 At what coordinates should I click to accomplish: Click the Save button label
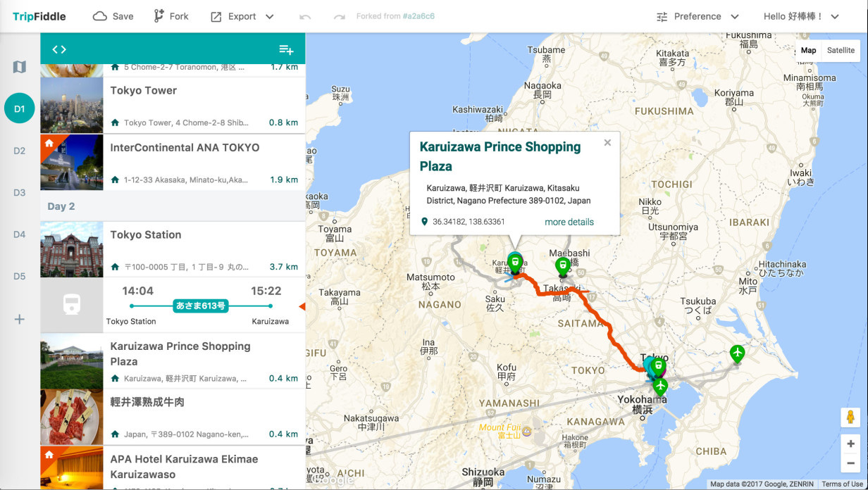click(x=123, y=16)
